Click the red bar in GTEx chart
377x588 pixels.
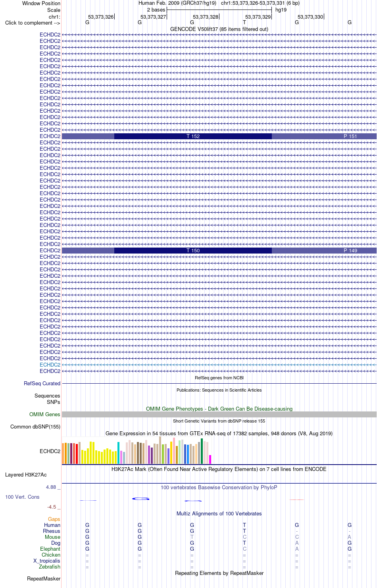pyautogui.click(x=77, y=454)
